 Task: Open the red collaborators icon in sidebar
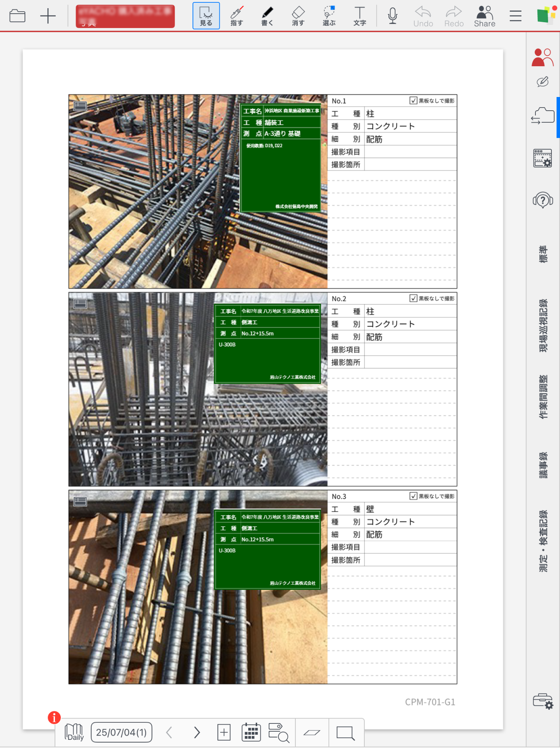click(x=542, y=57)
